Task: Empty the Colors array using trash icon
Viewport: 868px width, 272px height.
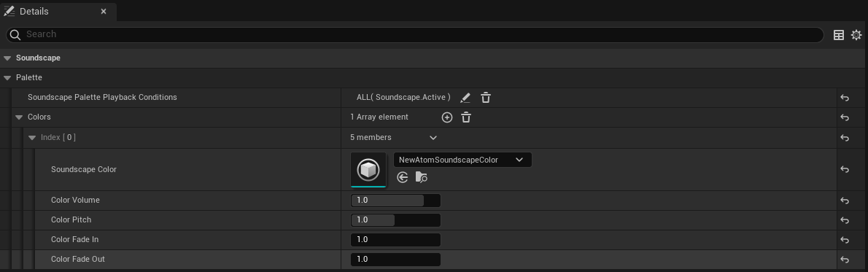Action: pyautogui.click(x=466, y=117)
